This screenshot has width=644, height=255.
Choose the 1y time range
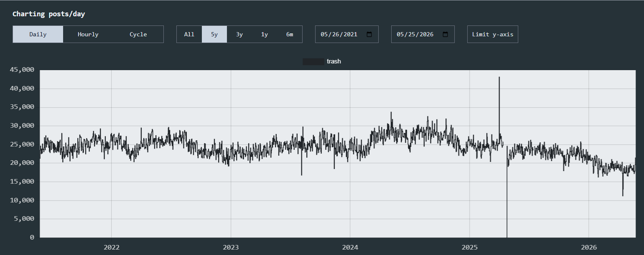pyautogui.click(x=265, y=34)
